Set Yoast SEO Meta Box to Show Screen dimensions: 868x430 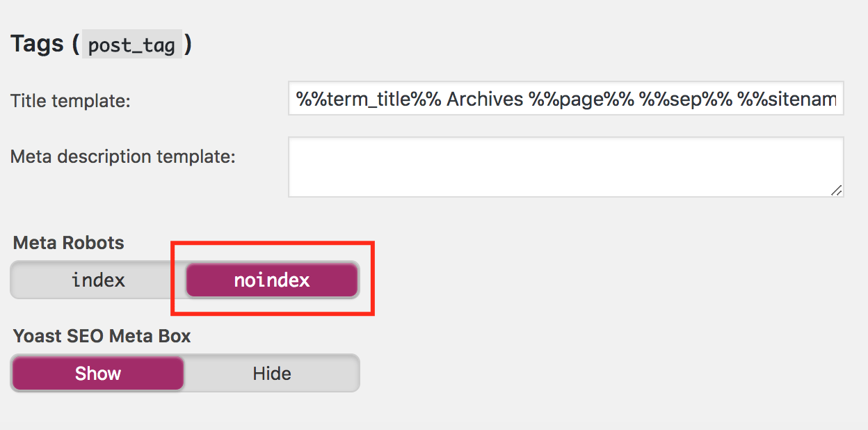pyautogui.click(x=98, y=374)
